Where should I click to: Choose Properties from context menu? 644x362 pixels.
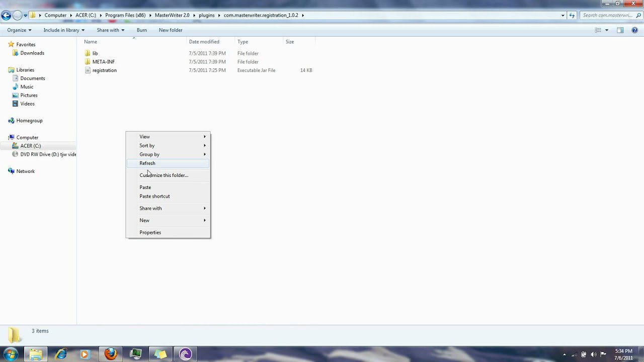tap(168, 232)
